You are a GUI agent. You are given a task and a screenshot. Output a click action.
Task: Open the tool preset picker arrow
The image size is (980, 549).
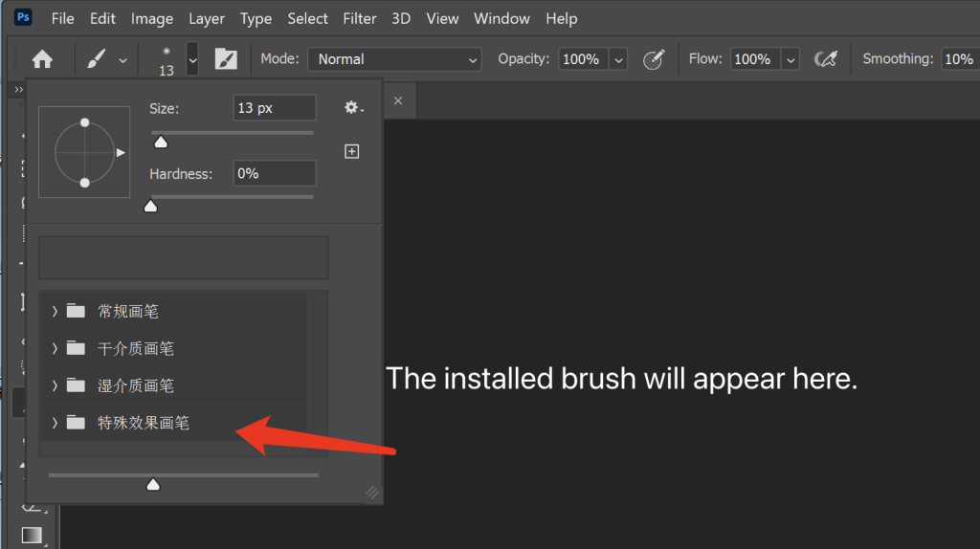click(123, 60)
